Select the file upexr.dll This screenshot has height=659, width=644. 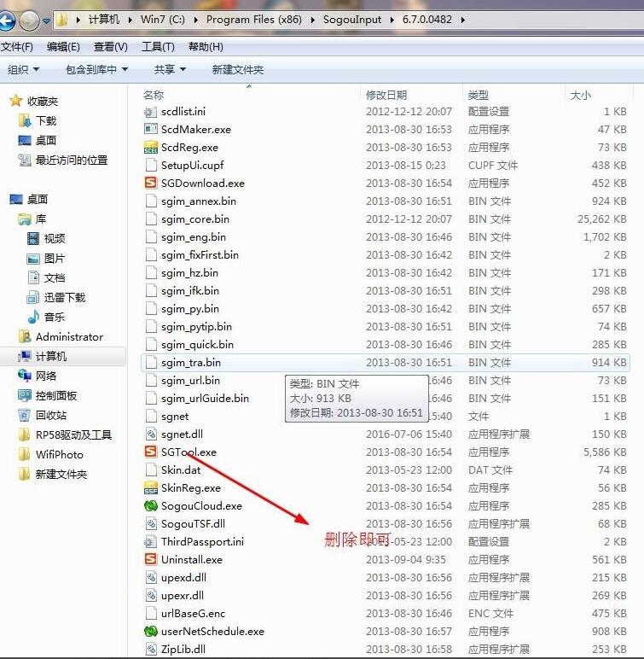pos(386,595)
